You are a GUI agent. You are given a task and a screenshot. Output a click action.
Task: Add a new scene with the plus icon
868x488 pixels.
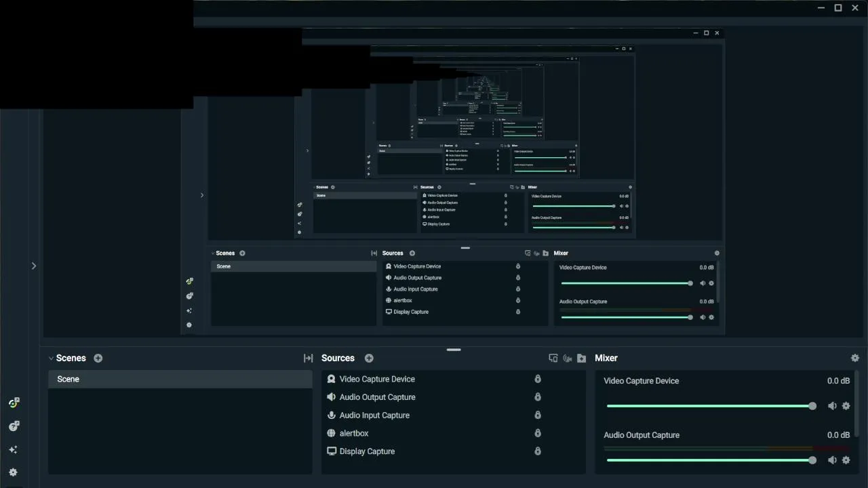(x=98, y=358)
